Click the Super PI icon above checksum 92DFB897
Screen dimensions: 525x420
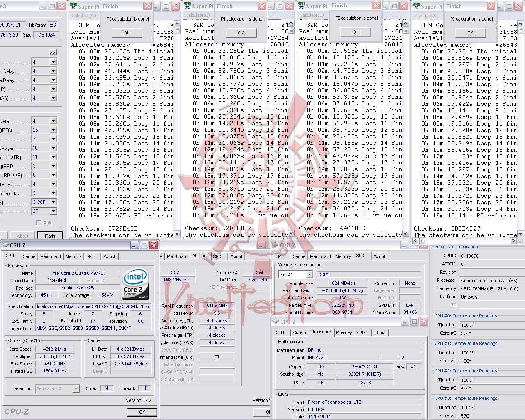coord(187,6)
